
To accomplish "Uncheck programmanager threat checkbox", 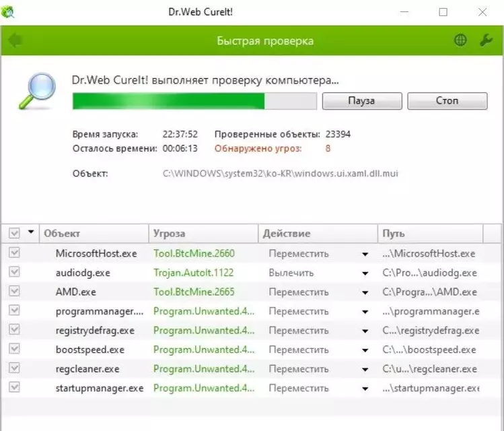I will click(x=14, y=310).
